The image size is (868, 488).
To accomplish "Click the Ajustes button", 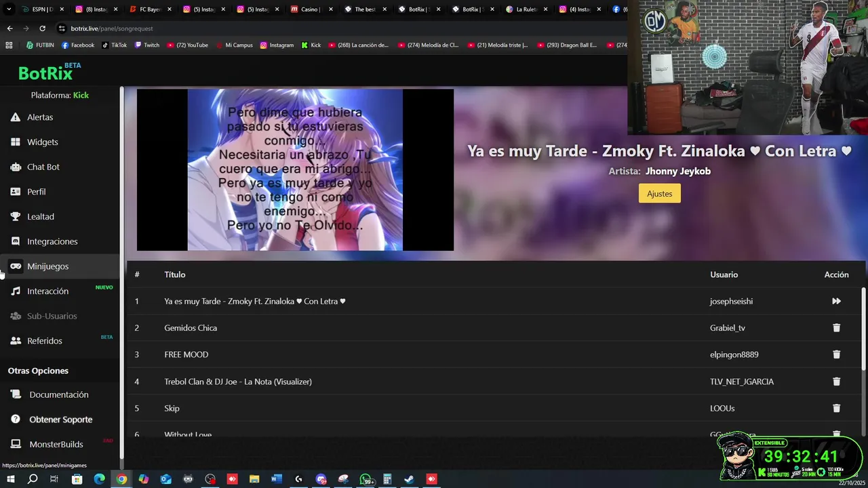I will point(659,194).
